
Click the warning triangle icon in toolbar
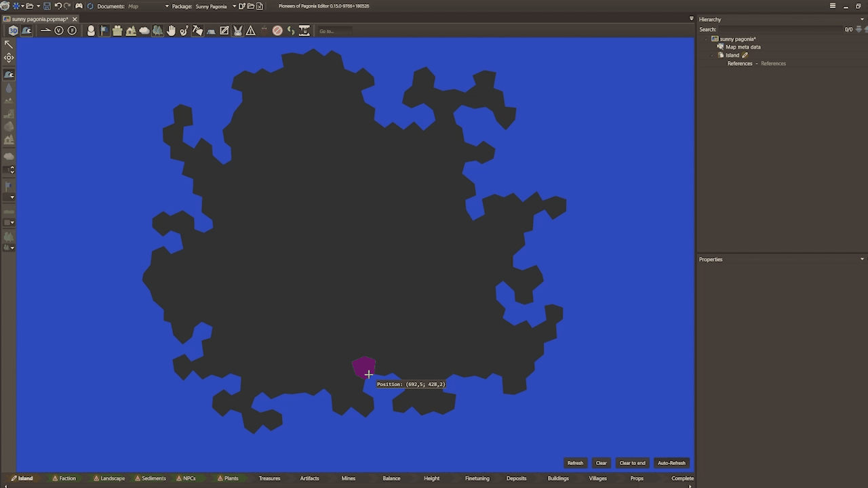pos(251,30)
